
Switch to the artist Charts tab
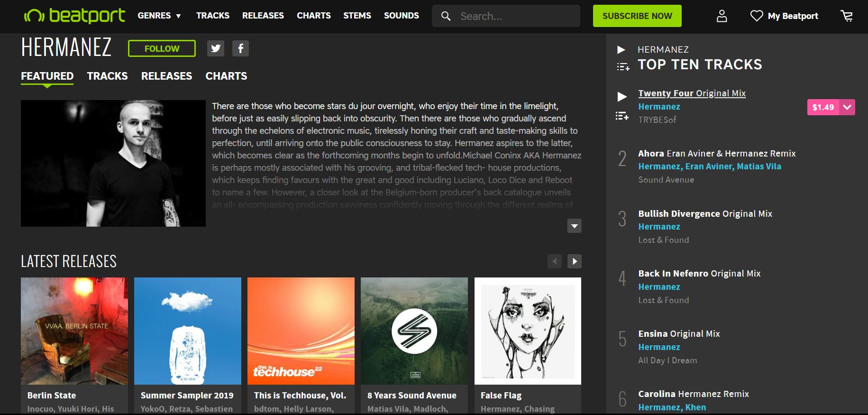coord(226,76)
